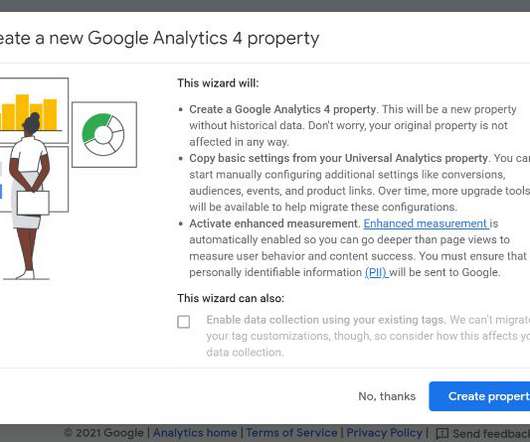
Task: Open the Enhanced measurement link
Action: [426, 224]
